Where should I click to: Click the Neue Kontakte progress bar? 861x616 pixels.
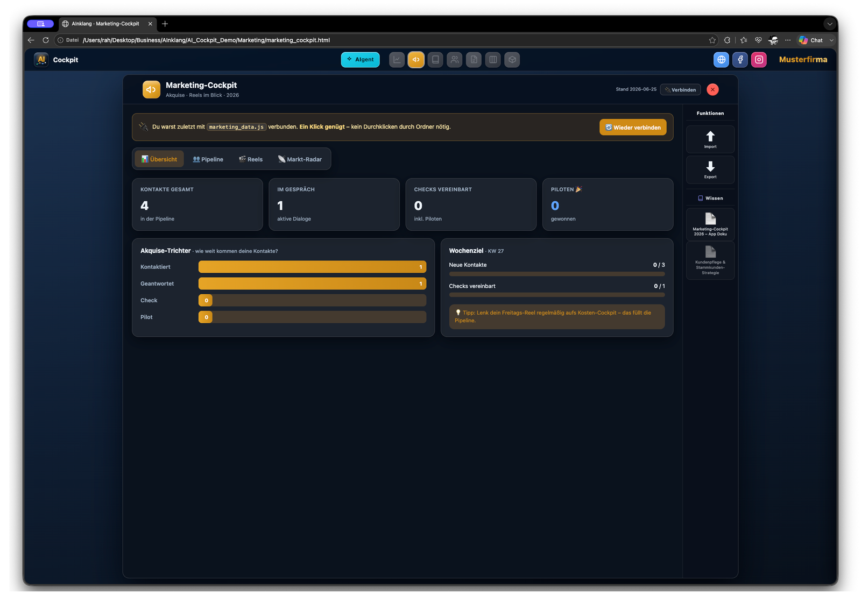click(557, 274)
